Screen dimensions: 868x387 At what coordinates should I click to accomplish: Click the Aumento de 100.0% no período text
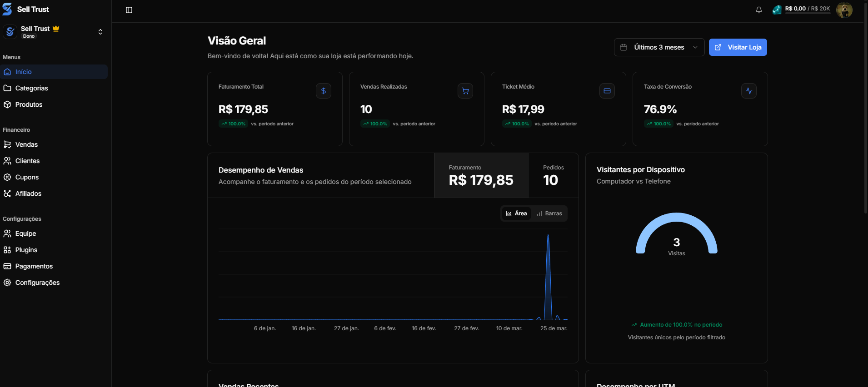(681, 325)
